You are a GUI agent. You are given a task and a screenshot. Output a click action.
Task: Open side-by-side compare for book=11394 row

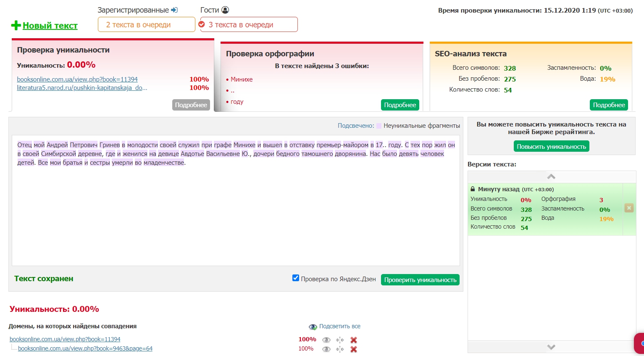coord(340,340)
